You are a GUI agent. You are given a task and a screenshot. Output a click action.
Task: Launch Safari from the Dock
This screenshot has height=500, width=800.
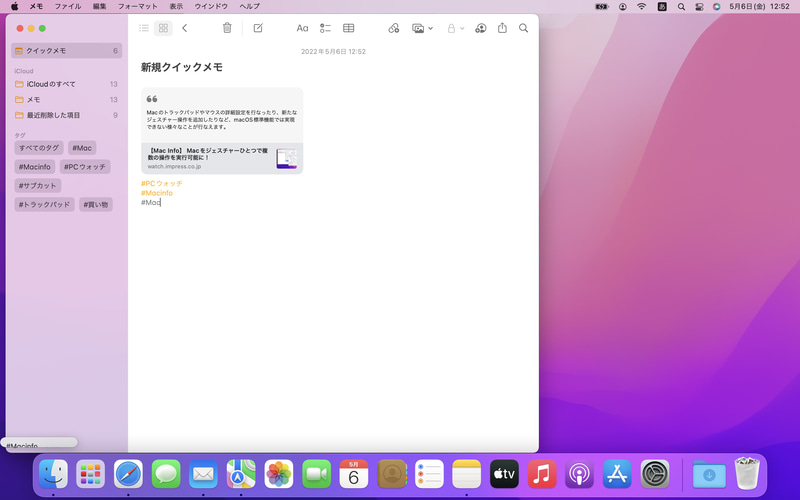coord(128,474)
